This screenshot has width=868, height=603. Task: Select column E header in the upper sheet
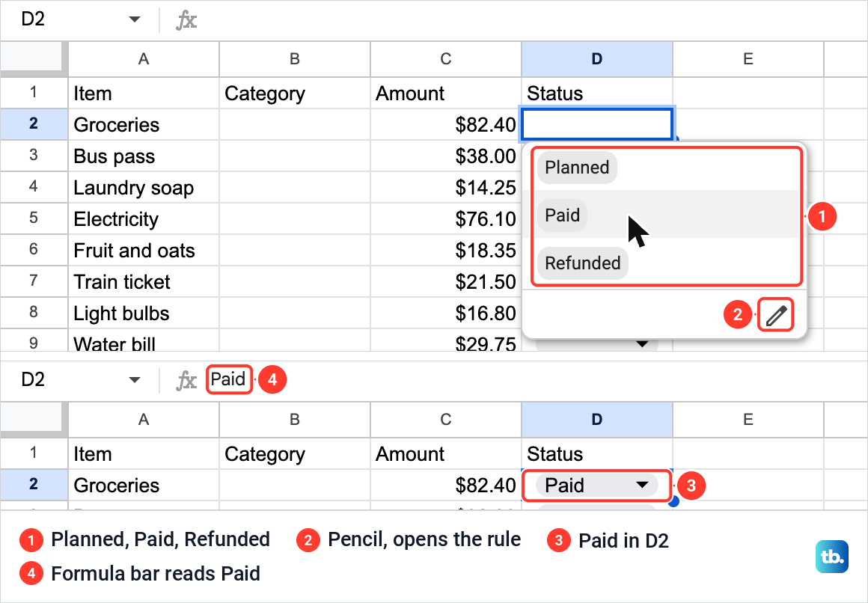pos(748,58)
